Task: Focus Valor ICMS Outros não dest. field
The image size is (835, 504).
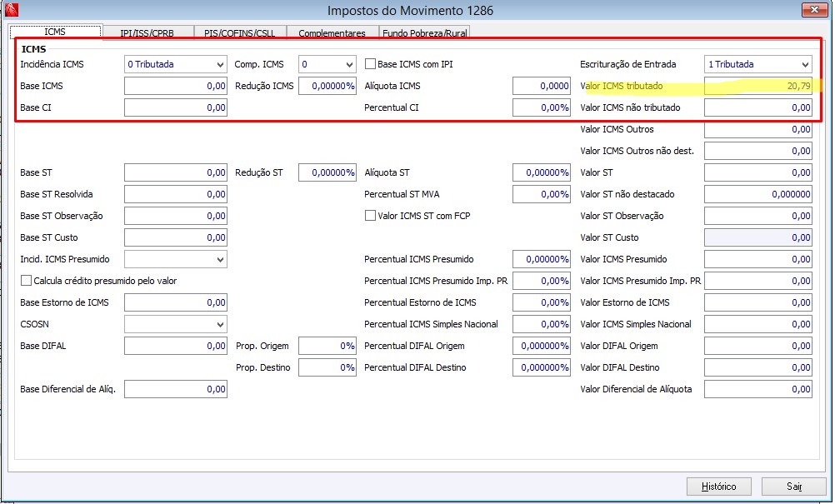Action: click(757, 151)
